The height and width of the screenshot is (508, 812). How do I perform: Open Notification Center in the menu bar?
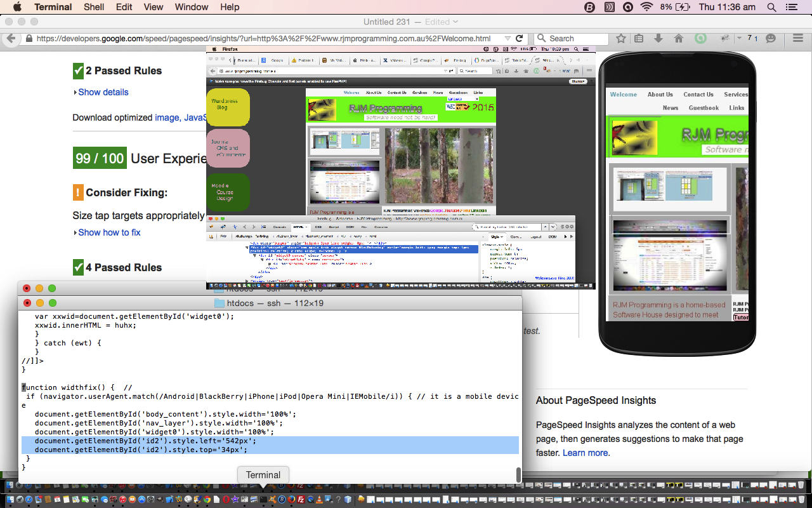point(791,7)
